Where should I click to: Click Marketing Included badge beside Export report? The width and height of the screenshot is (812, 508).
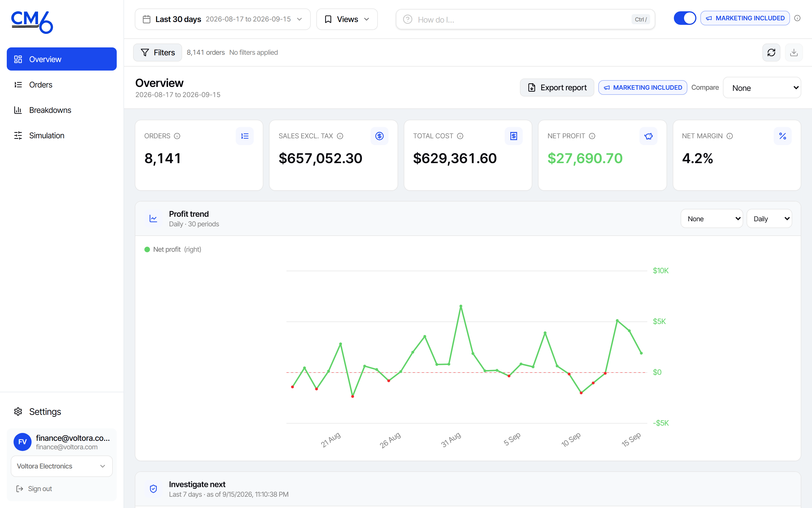643,88
